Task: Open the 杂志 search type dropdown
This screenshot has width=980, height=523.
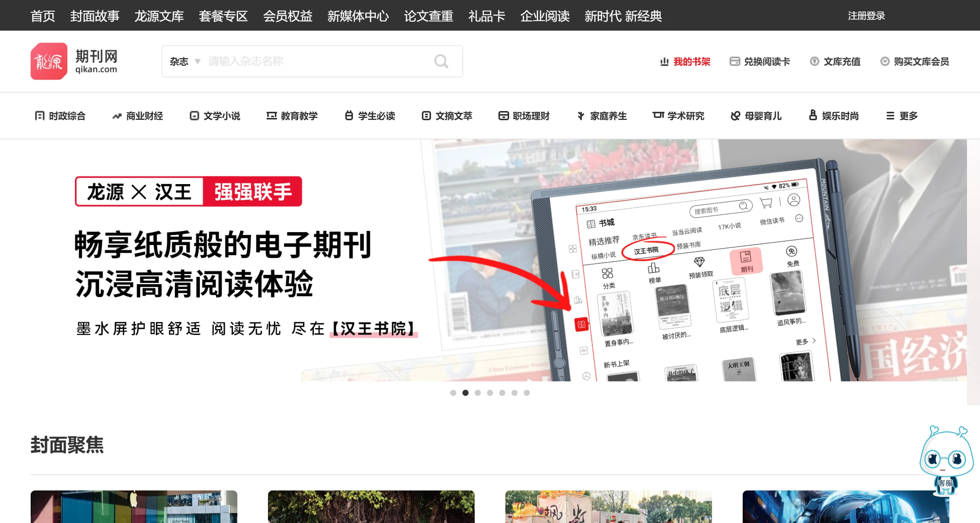Action: tap(184, 61)
